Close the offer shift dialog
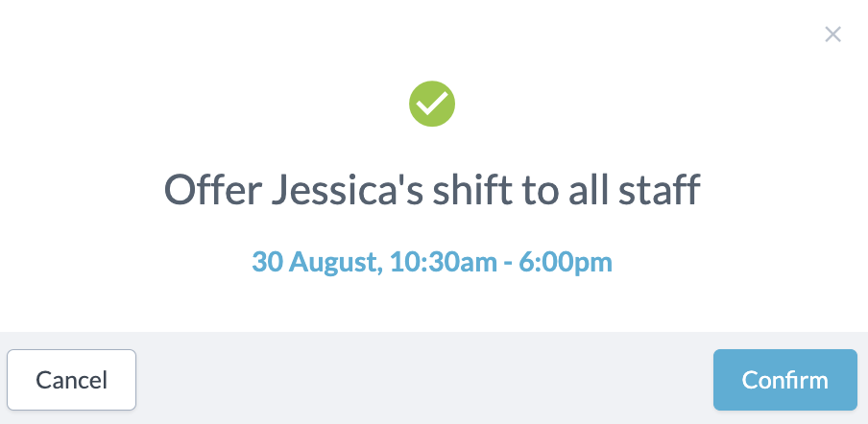The image size is (868, 424). point(832,35)
